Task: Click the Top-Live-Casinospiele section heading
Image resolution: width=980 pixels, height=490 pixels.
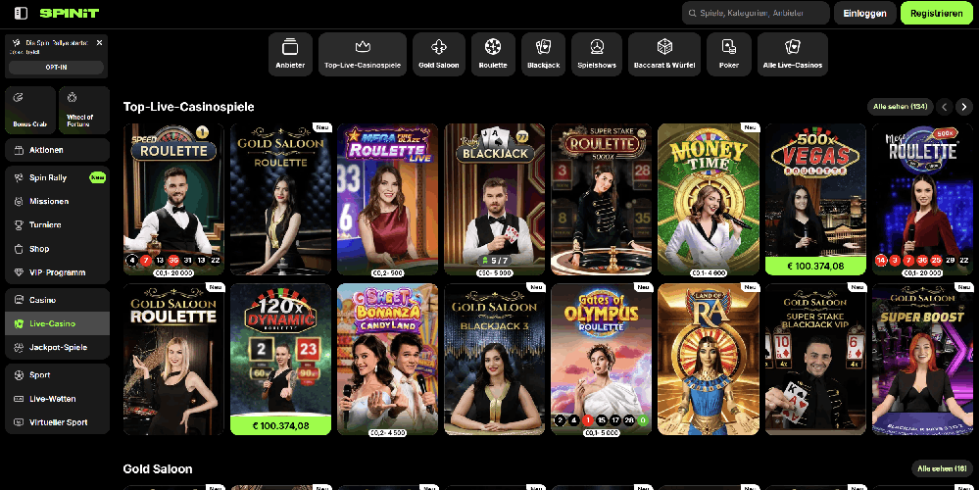Action: [189, 107]
